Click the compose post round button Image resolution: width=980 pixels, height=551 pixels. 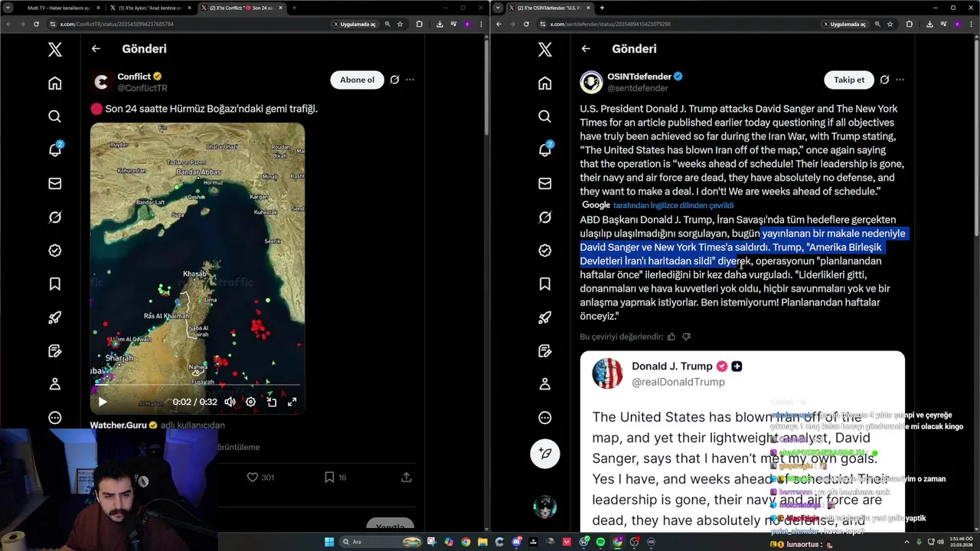pyautogui.click(x=545, y=453)
